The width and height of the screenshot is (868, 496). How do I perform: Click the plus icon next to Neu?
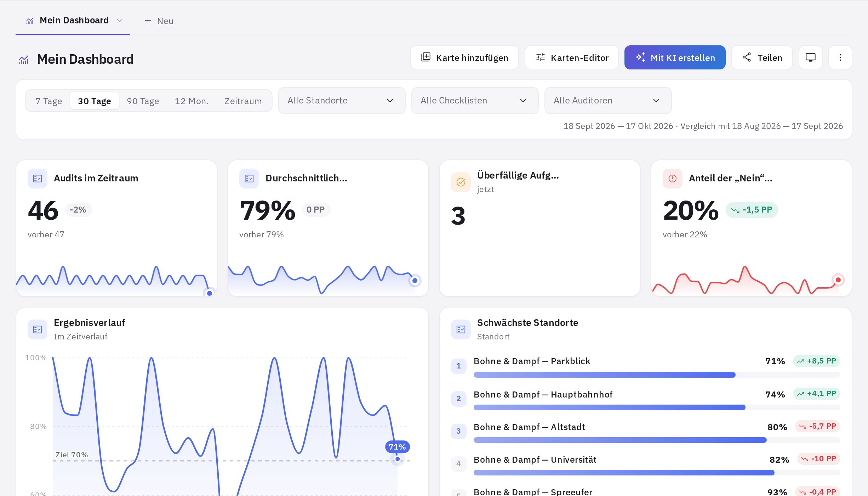[x=148, y=21]
